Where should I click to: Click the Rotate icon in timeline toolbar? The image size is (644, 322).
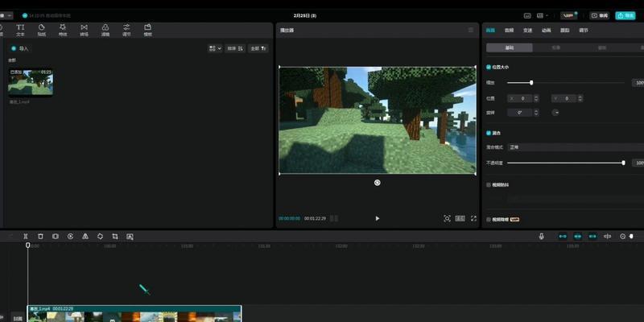pos(100,236)
